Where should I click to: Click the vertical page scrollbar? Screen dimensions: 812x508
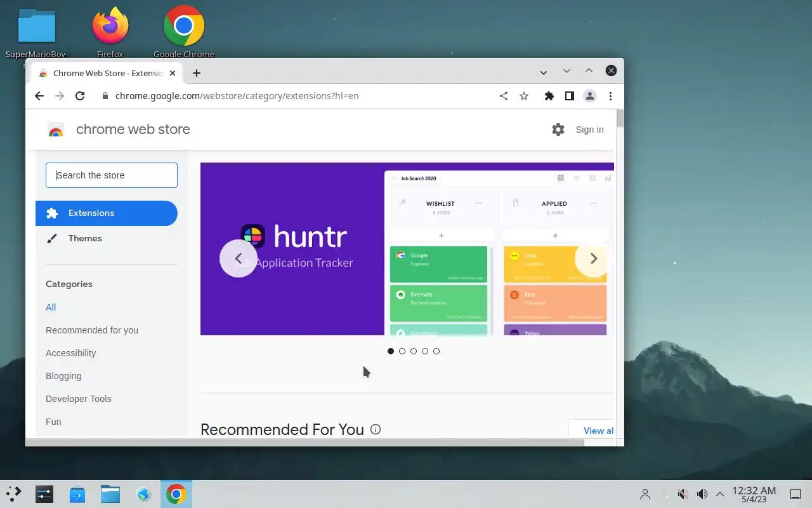click(x=620, y=119)
